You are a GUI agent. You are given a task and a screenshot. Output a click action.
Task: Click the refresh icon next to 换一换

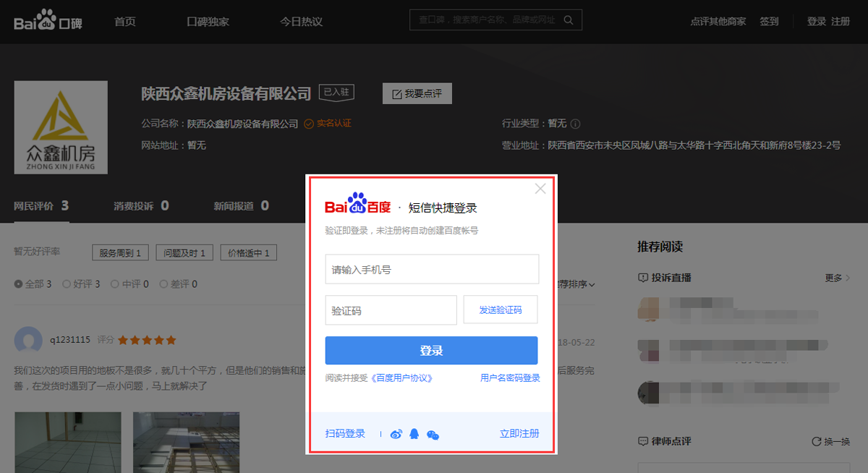(x=816, y=441)
